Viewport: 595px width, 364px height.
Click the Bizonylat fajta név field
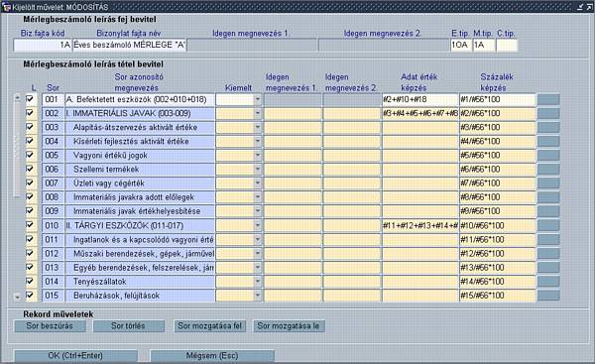point(129,45)
